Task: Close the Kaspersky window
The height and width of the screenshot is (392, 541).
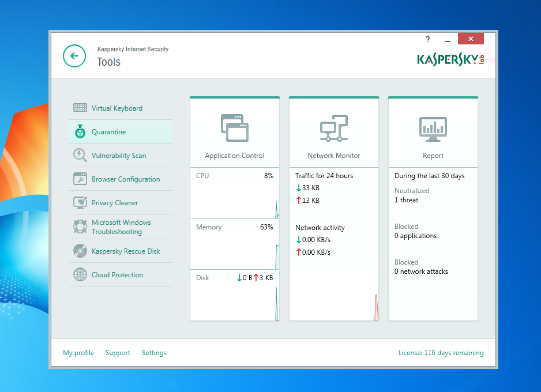Action: 471,39
